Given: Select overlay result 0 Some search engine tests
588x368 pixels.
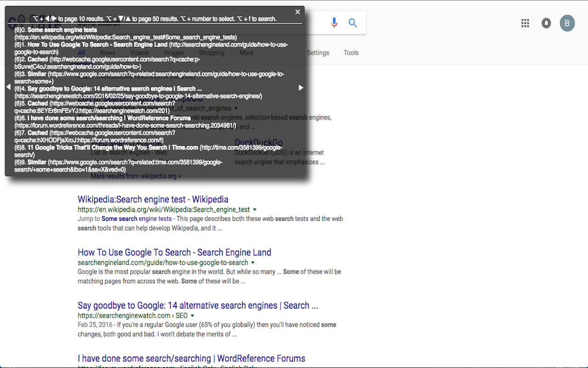Looking at the screenshot, I should click(125, 34).
